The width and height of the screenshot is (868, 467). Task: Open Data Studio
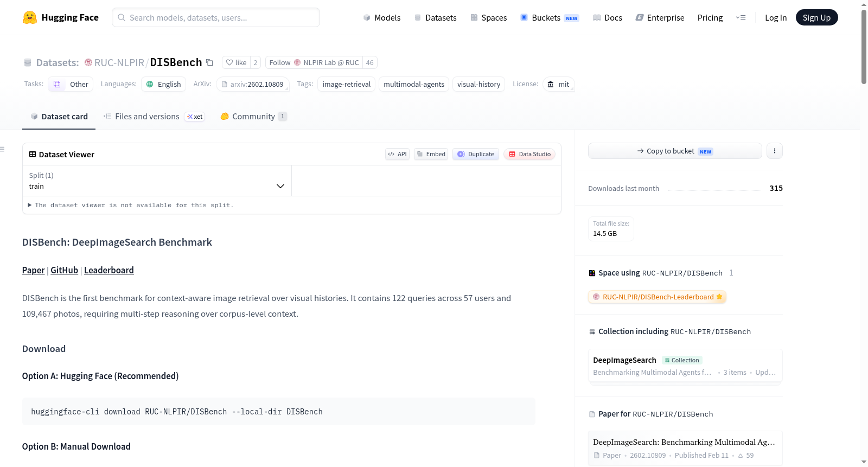(529, 154)
